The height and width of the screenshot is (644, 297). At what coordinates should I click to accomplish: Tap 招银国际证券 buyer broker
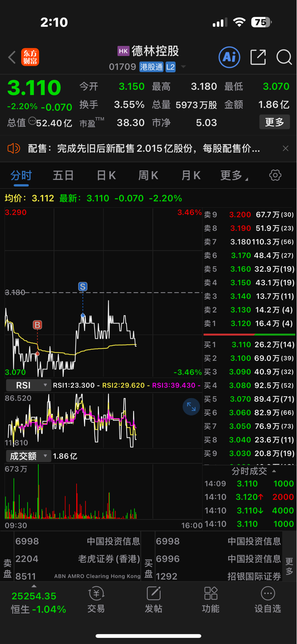[x=218, y=576]
